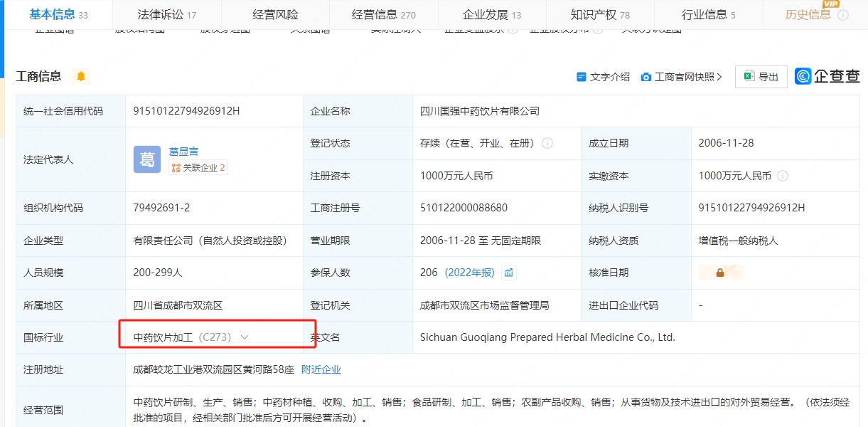Switch to 知识产权 tab
Image resolution: width=868 pixels, height=427 pixels.
click(x=600, y=14)
